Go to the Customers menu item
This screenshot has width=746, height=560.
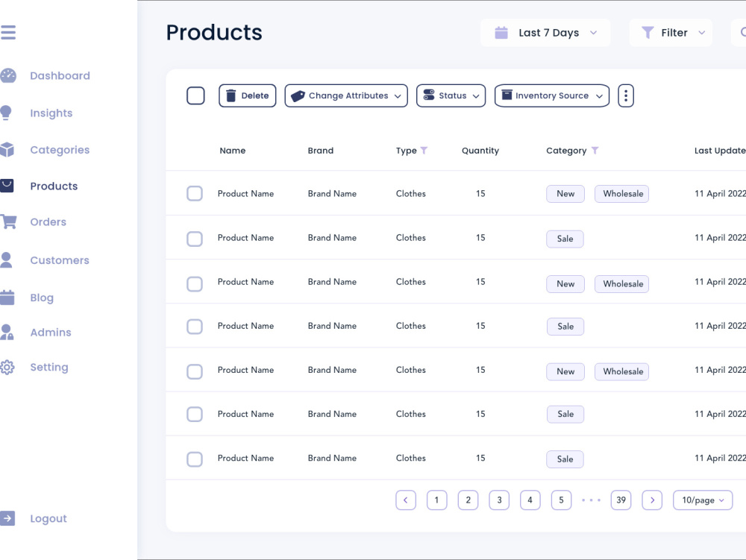pyautogui.click(x=60, y=260)
